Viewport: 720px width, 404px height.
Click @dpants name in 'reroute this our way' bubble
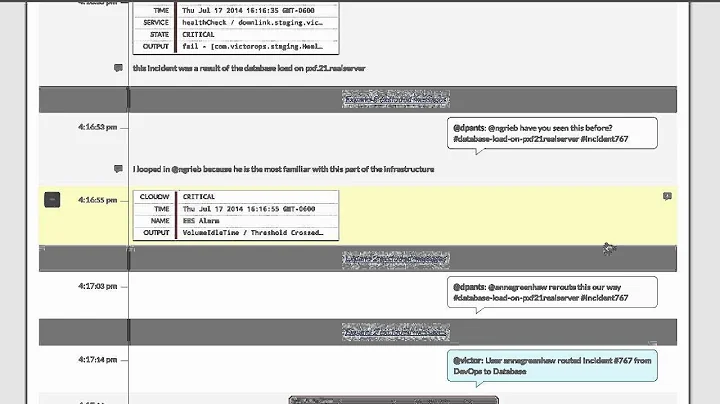click(x=469, y=287)
